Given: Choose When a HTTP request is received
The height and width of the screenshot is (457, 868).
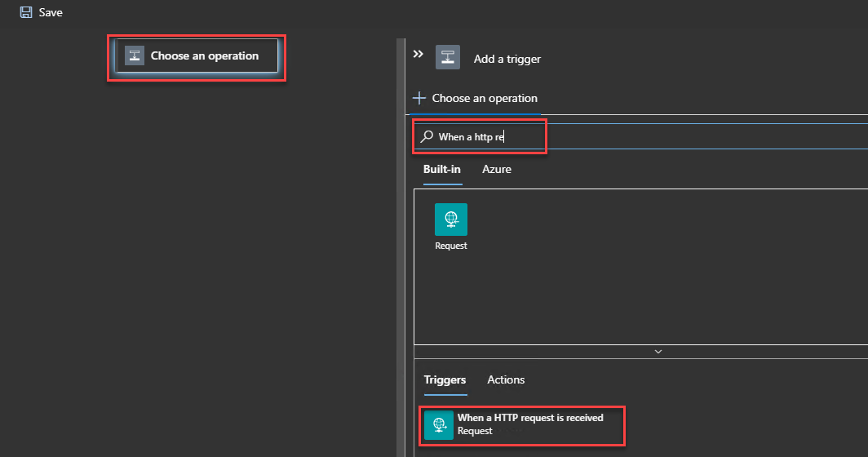Looking at the screenshot, I should coord(530,418).
